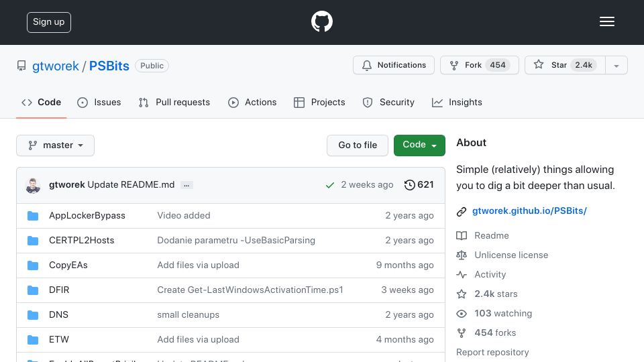Open the Security tab
The image size is (644, 362).
(x=388, y=102)
